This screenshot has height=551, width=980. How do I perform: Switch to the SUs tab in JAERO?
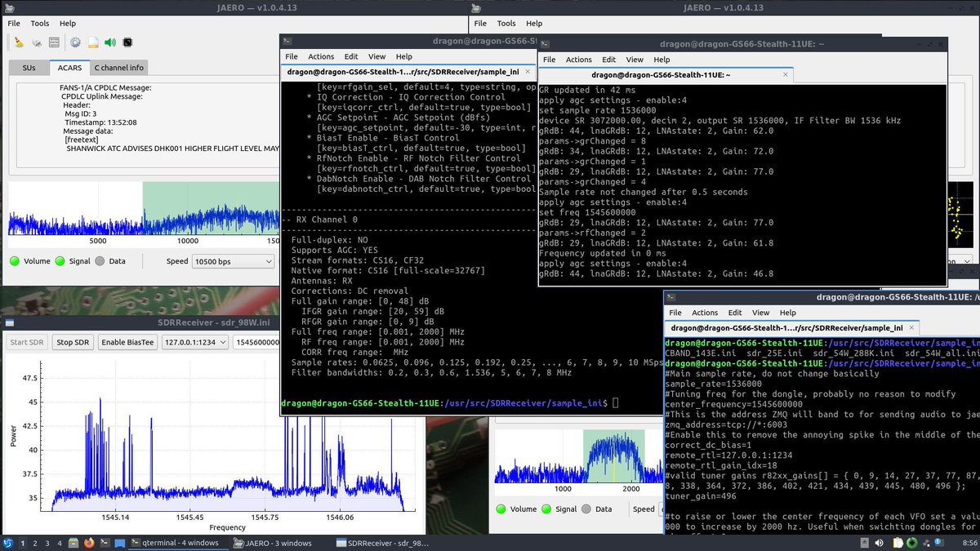coord(29,68)
